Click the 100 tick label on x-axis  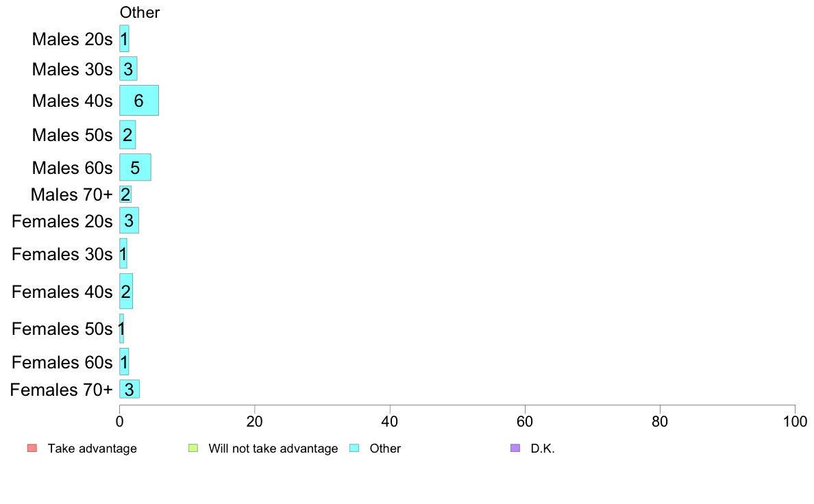(x=795, y=421)
